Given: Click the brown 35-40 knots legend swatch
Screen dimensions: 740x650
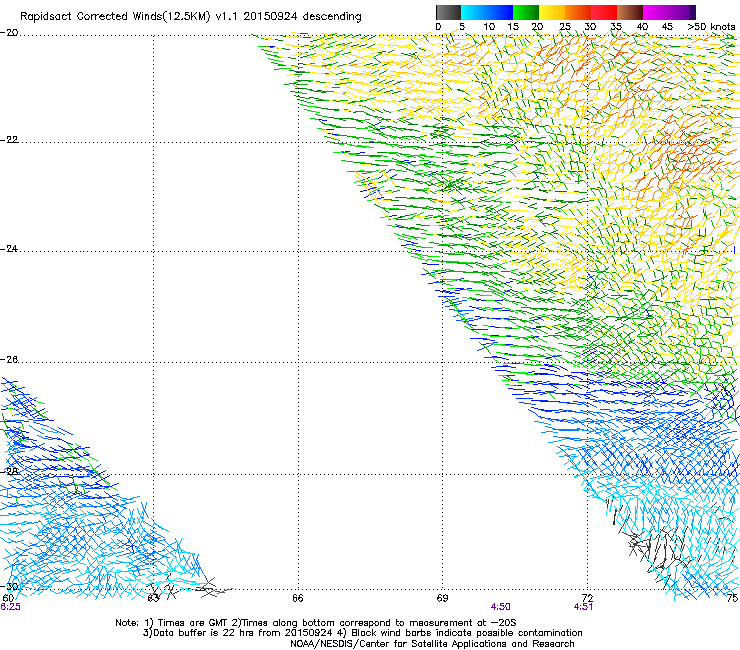Looking at the screenshot, I should [x=630, y=12].
